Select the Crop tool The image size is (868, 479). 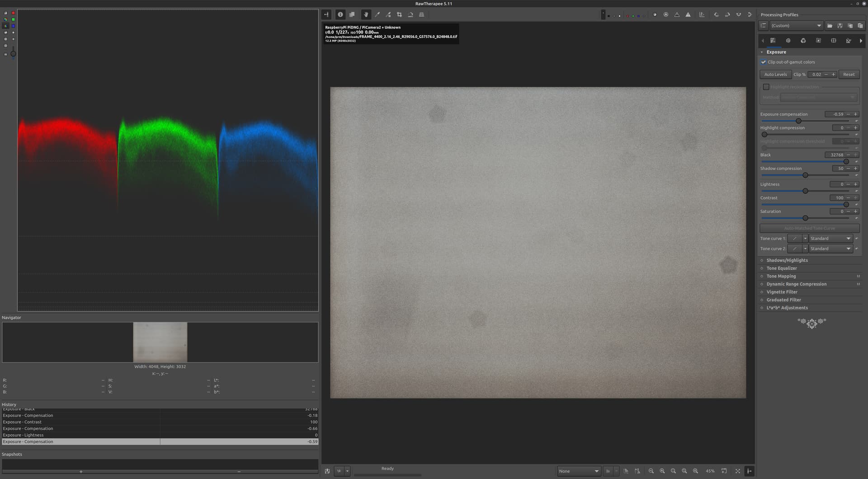(x=399, y=14)
